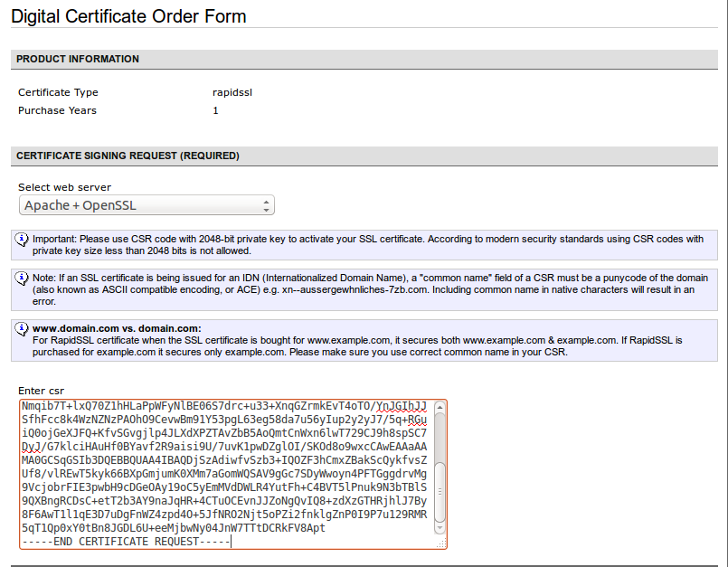The image size is (728, 567).
Task: Click the "Select web server" label
Action: click(64, 187)
